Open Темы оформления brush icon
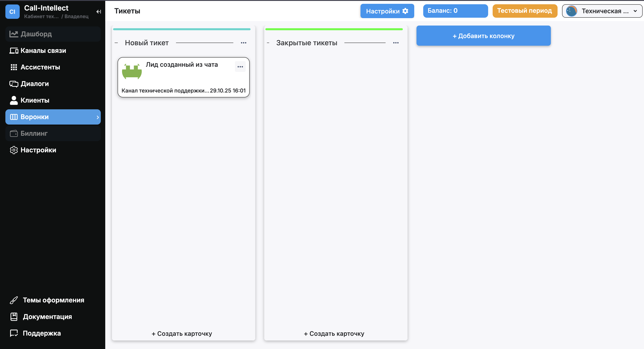Image resolution: width=644 pixels, height=349 pixels. point(14,300)
